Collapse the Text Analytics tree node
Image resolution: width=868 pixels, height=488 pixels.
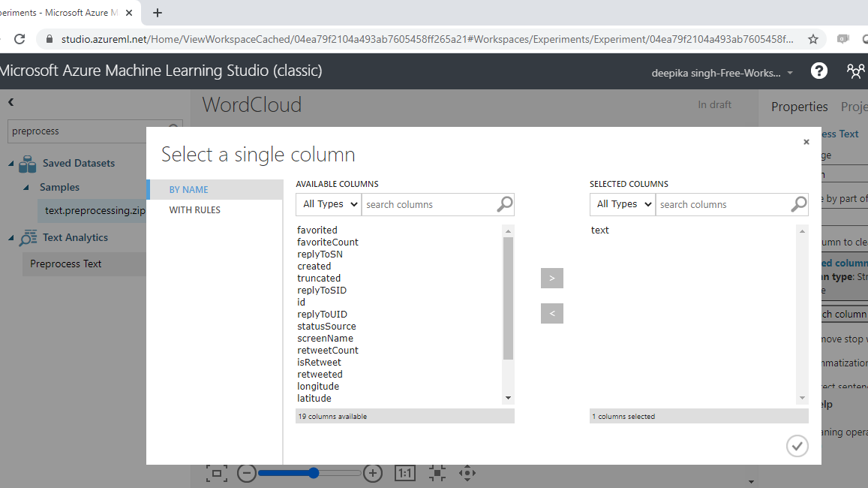click(11, 238)
